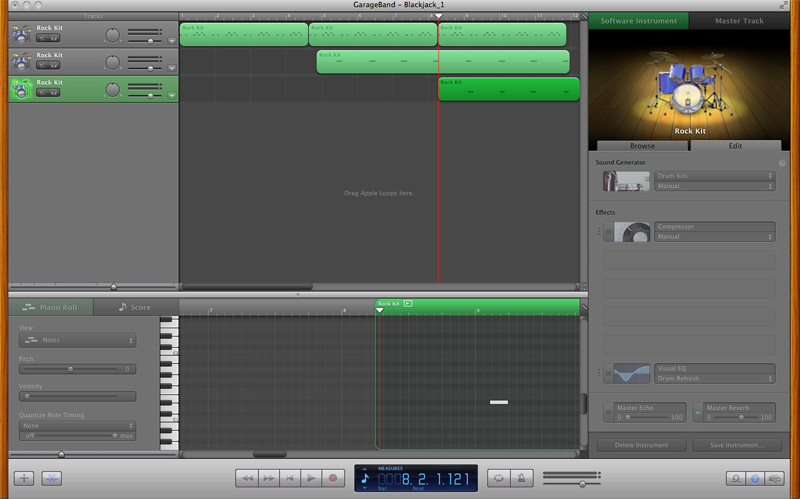Open the Media Browser button

(x=774, y=479)
